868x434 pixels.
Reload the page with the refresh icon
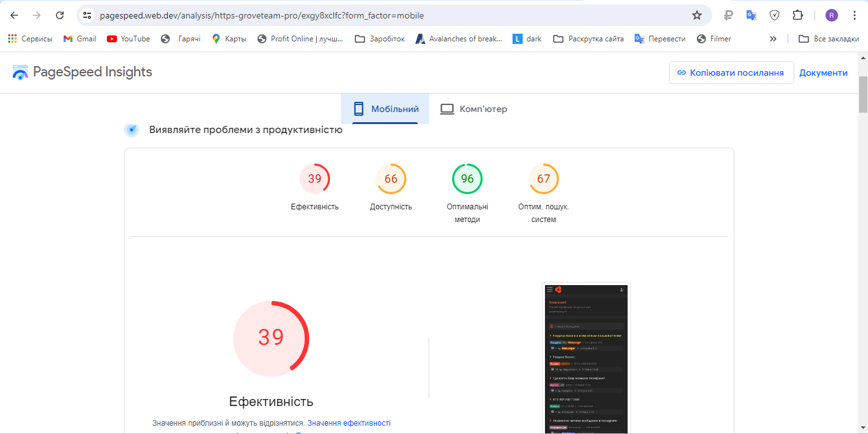click(x=60, y=15)
